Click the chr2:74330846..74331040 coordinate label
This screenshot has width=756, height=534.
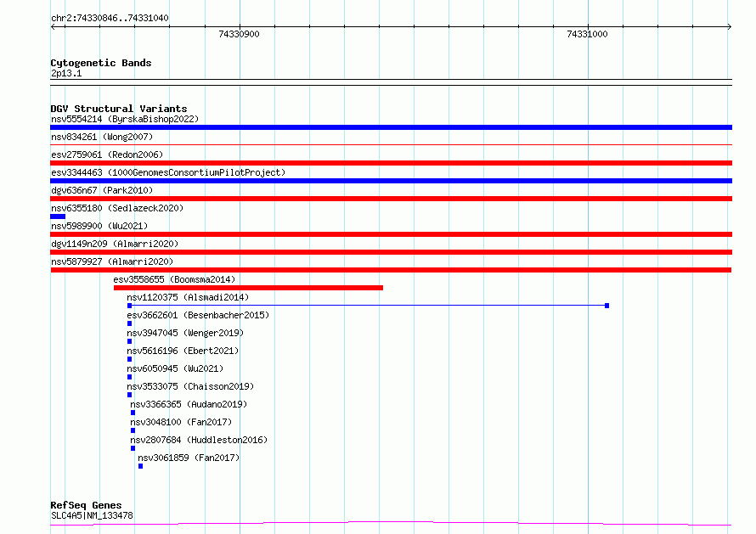click(x=110, y=19)
